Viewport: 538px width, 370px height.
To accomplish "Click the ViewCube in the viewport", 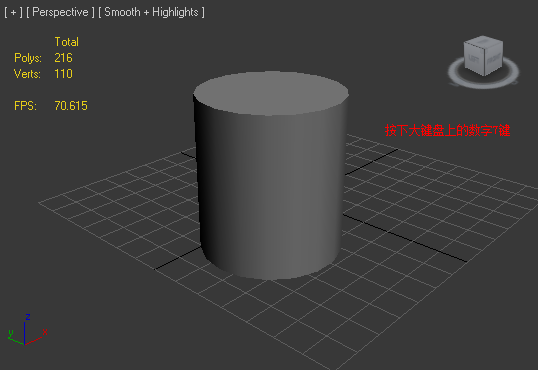I will click(x=483, y=55).
